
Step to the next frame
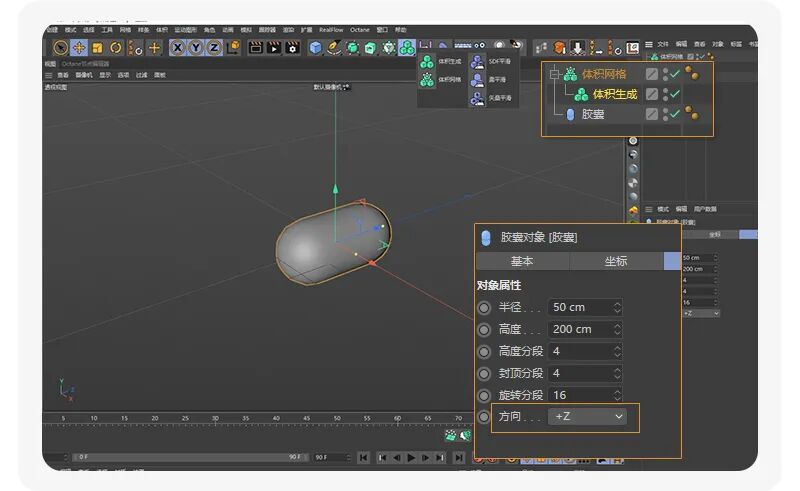pyautogui.click(x=425, y=458)
